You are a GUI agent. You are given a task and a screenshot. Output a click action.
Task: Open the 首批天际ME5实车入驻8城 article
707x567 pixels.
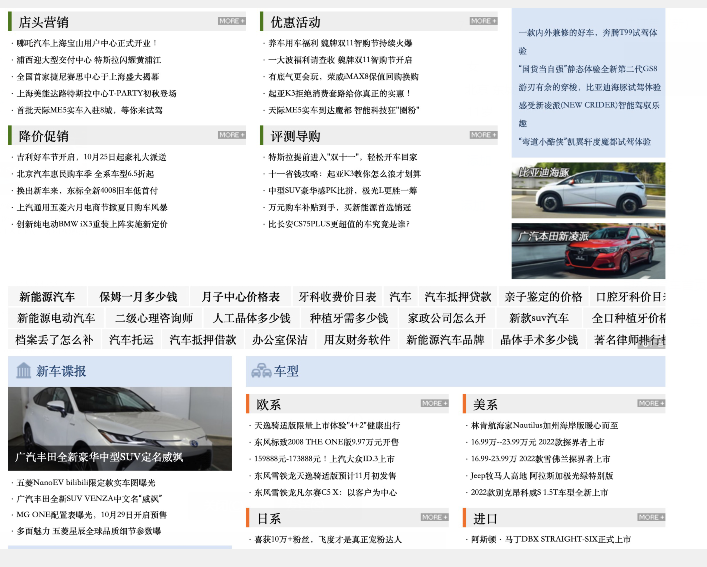(89, 110)
